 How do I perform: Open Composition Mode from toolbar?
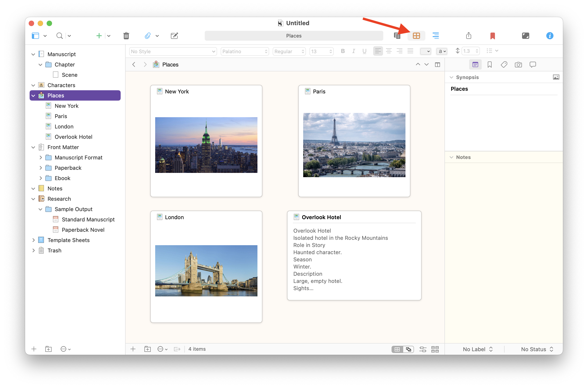click(525, 36)
